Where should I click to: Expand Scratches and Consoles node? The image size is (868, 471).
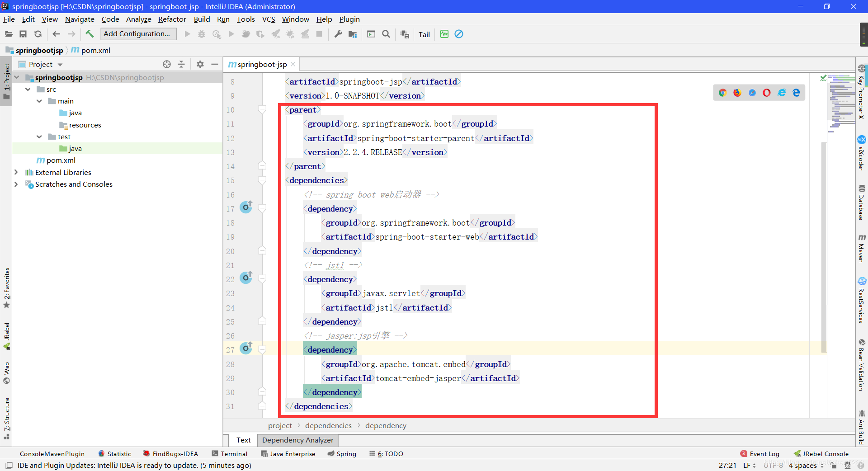tap(16, 184)
